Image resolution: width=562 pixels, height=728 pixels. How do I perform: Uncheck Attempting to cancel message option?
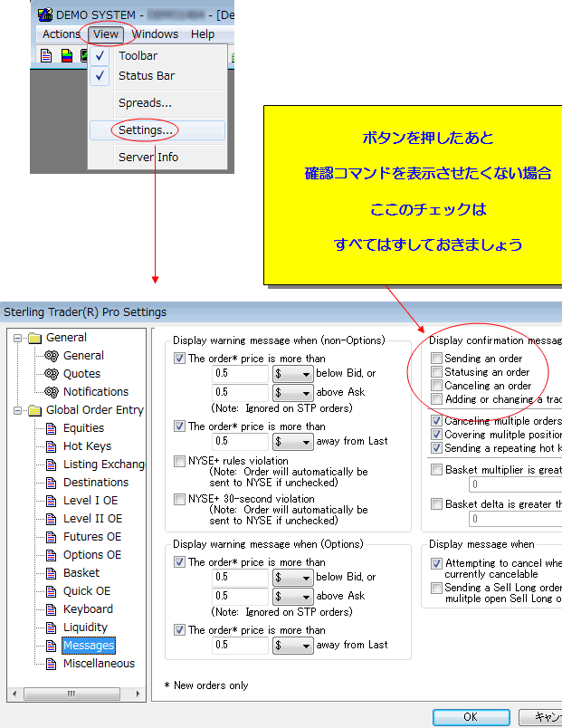pos(436,563)
